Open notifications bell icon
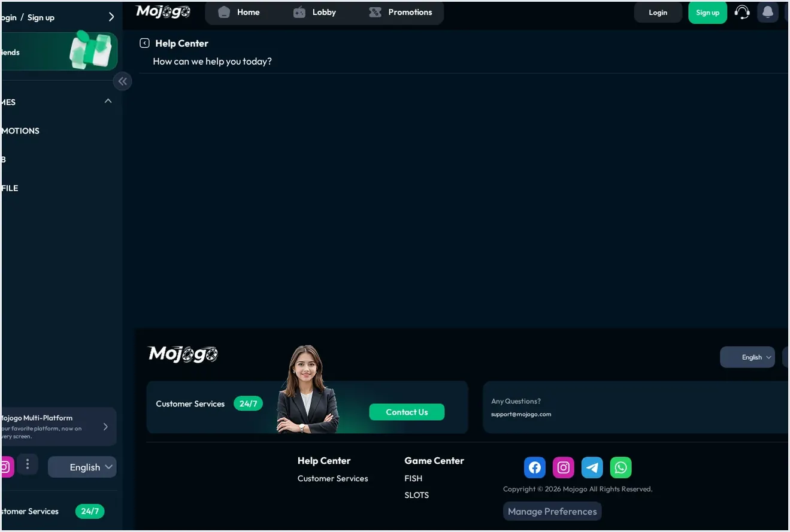This screenshot has width=790, height=532. pyautogui.click(x=767, y=12)
